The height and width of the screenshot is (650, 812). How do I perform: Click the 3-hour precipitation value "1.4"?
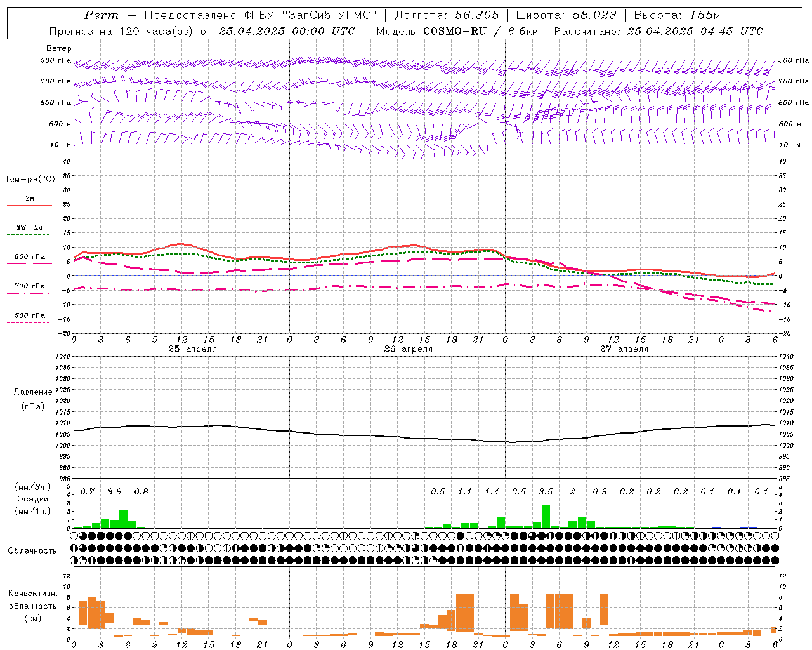pyautogui.click(x=492, y=492)
